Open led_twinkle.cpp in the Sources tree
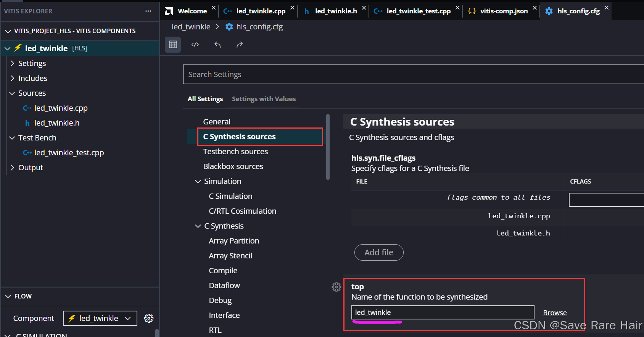 (x=61, y=108)
